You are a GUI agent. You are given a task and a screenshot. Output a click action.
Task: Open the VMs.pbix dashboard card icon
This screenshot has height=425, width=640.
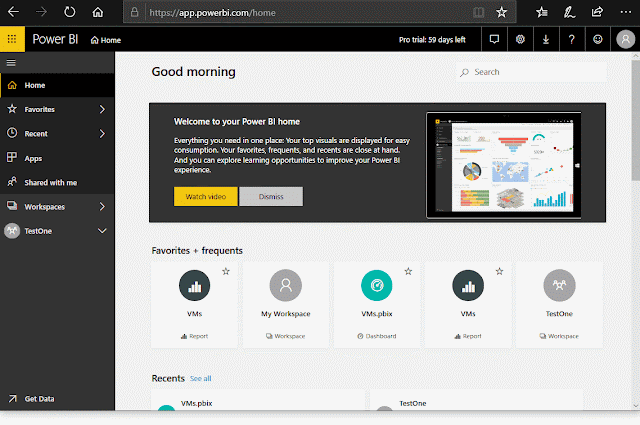[x=377, y=285]
